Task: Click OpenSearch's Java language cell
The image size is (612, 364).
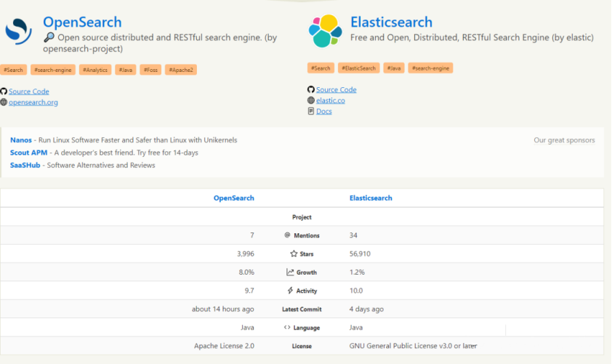Action: tap(247, 328)
